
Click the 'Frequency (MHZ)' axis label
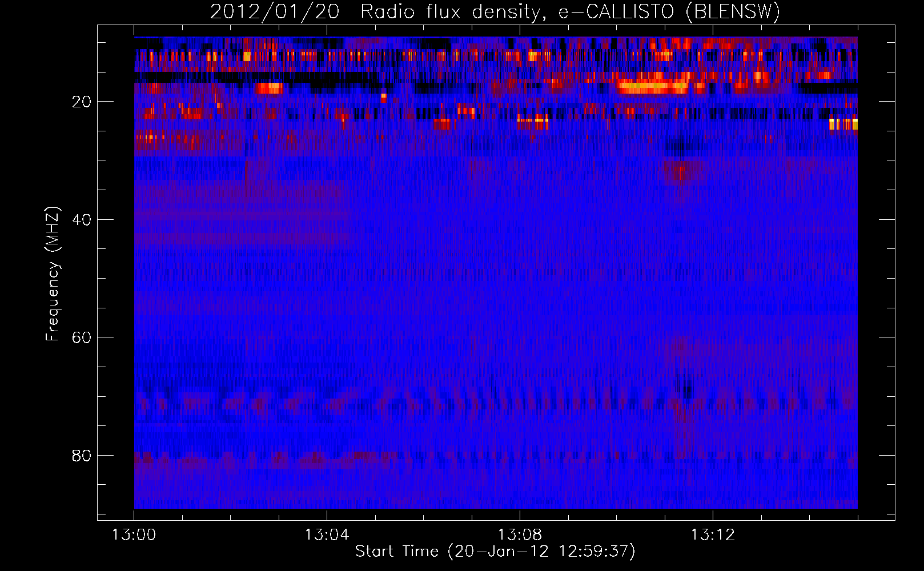(x=53, y=274)
